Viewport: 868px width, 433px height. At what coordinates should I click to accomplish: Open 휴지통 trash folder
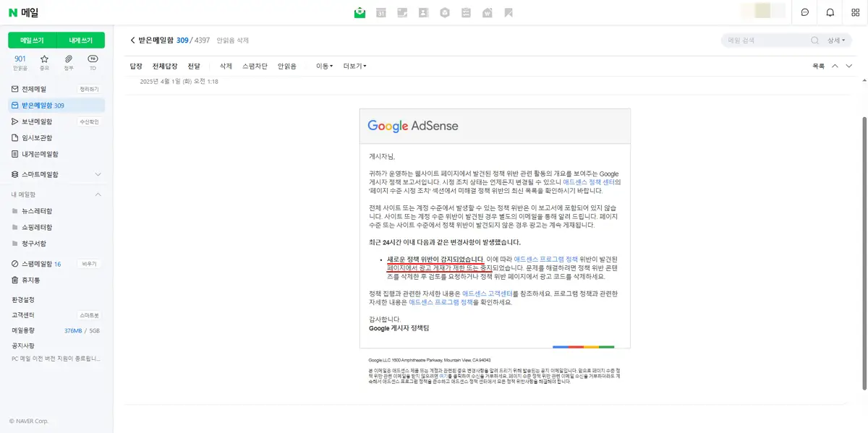[x=30, y=280]
